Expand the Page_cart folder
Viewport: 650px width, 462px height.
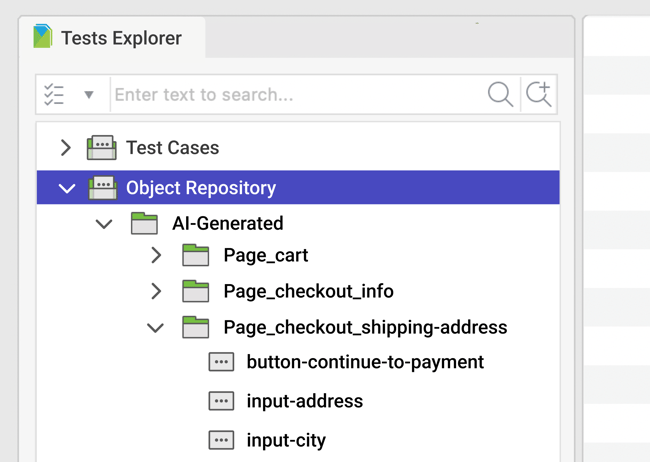(156, 255)
